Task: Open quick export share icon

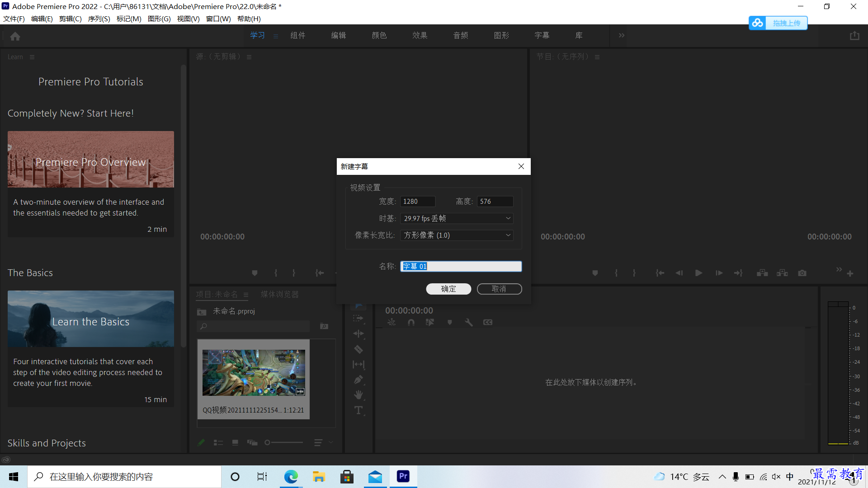Action: 854,36
